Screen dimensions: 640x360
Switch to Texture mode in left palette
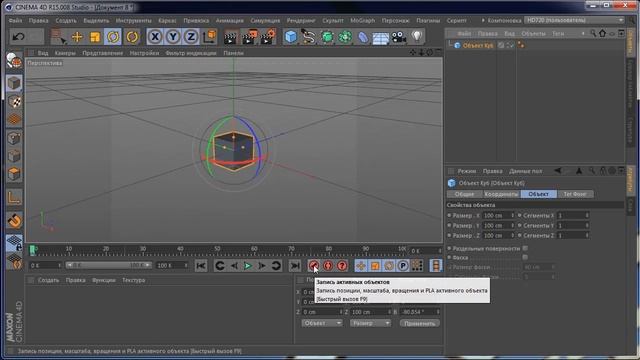point(14,102)
